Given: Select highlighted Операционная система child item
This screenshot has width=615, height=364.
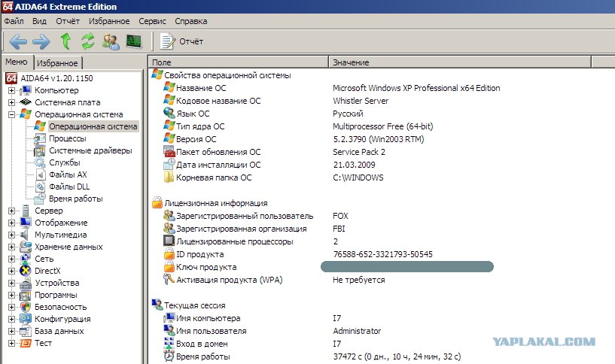Looking at the screenshot, I should coord(93,126).
